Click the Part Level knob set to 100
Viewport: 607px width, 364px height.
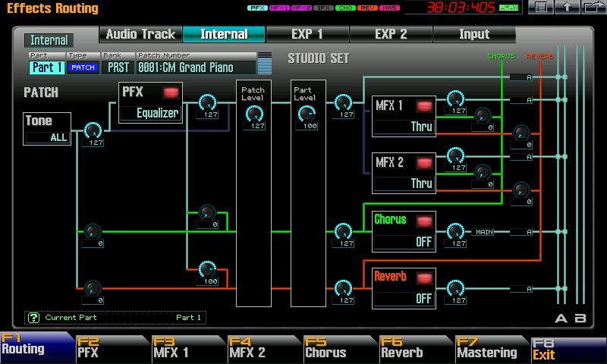tap(307, 114)
